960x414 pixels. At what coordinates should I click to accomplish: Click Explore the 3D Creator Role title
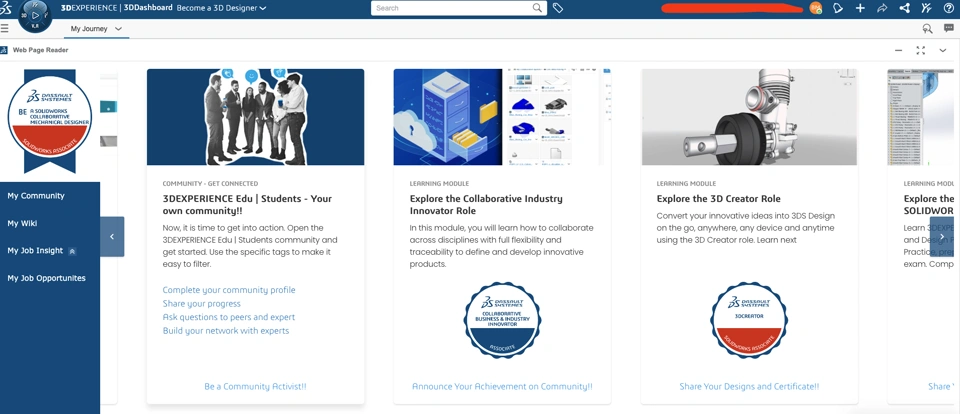pos(718,198)
